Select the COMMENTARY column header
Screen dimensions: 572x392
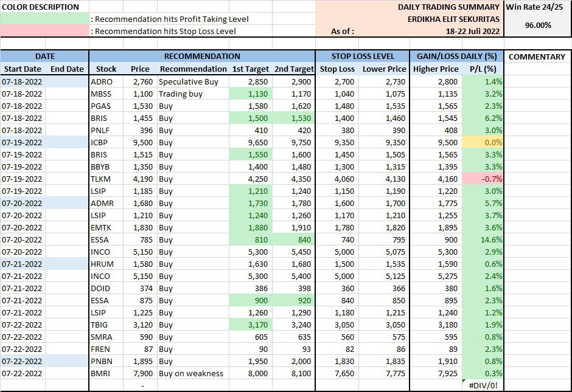537,57
